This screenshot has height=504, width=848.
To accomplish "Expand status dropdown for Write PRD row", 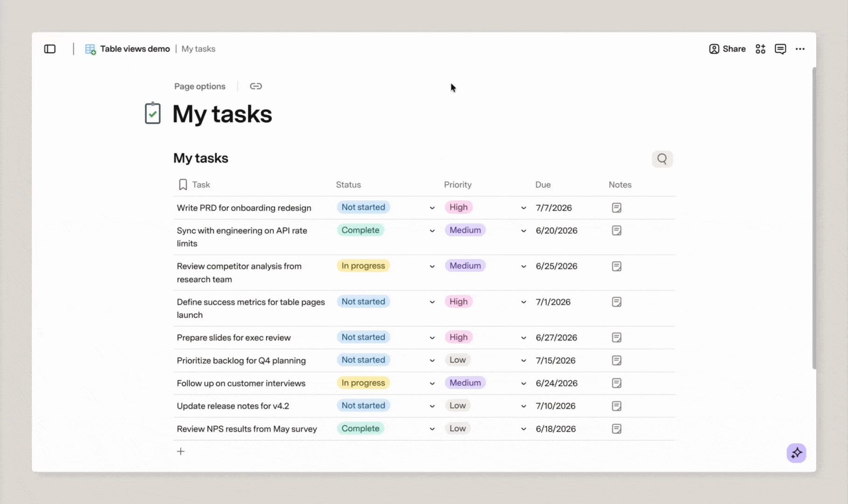I will 432,208.
